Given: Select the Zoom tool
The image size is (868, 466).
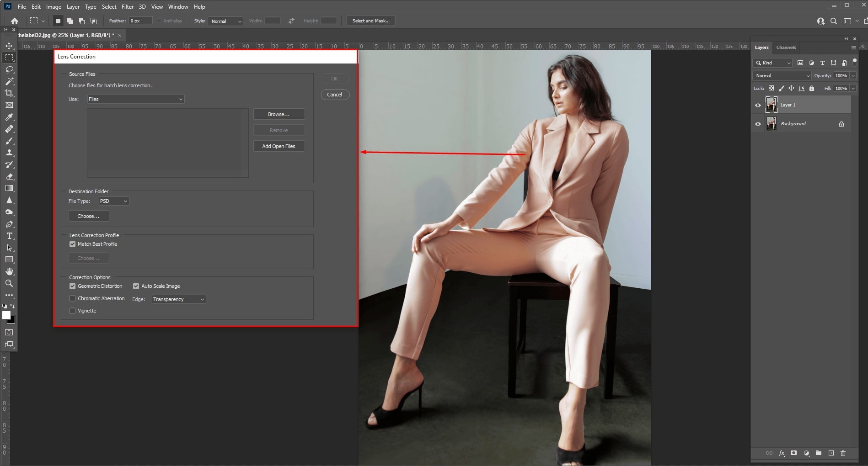Looking at the screenshot, I should point(9,283).
